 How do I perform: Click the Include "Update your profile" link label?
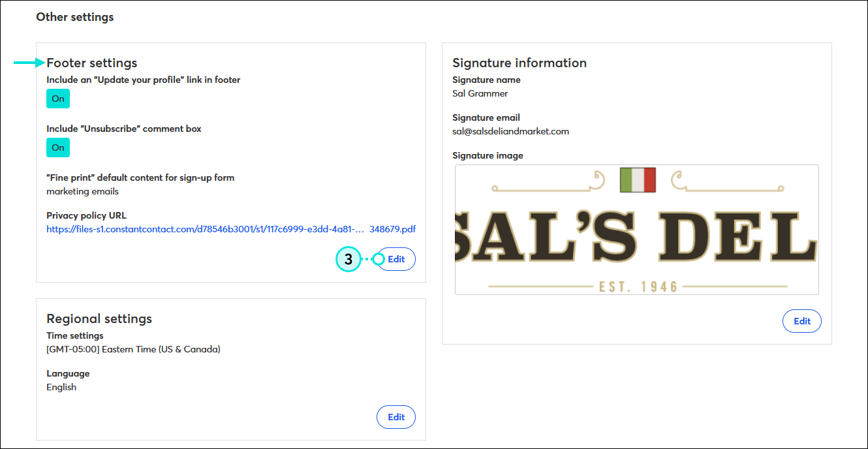coord(144,80)
